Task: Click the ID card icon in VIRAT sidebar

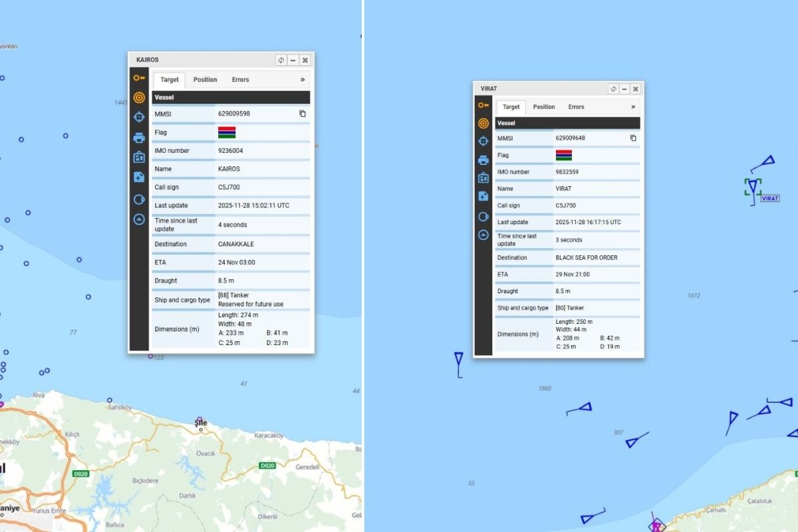Action: coord(483,178)
